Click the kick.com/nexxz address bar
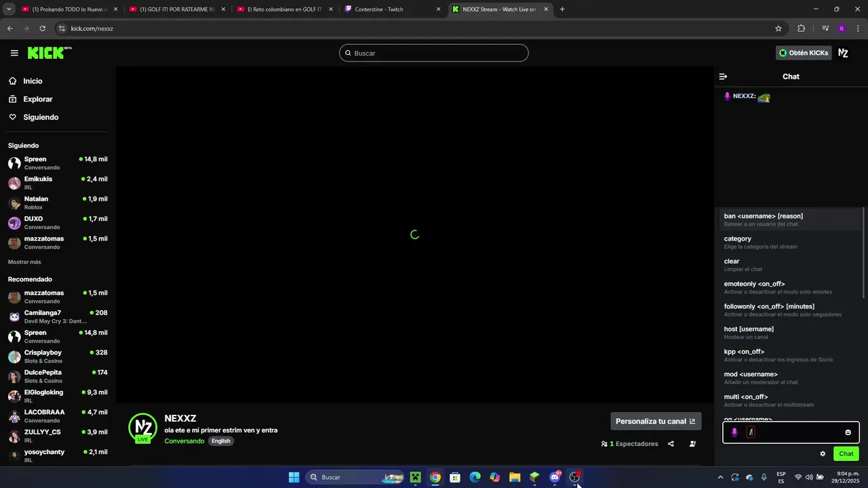Viewport: 868px width, 488px height. tap(414, 28)
